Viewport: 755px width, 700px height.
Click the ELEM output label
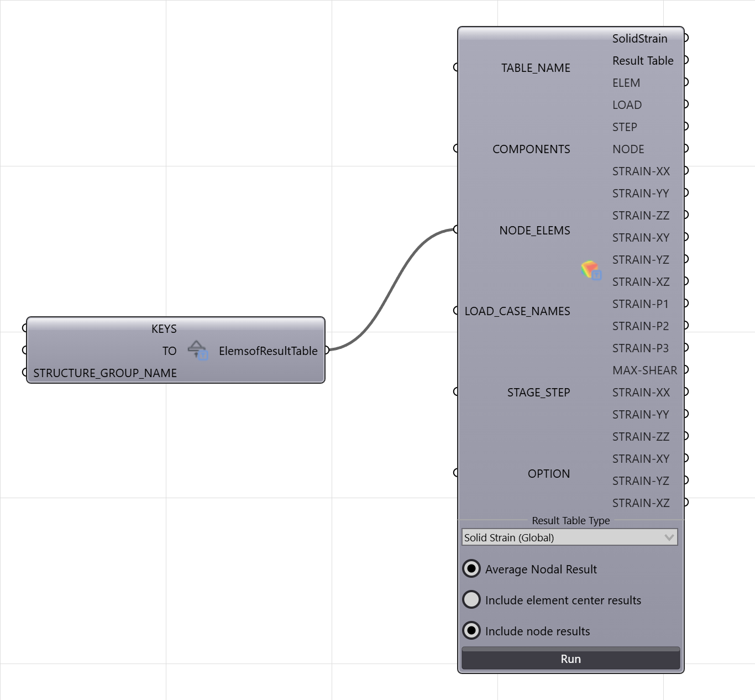click(626, 83)
